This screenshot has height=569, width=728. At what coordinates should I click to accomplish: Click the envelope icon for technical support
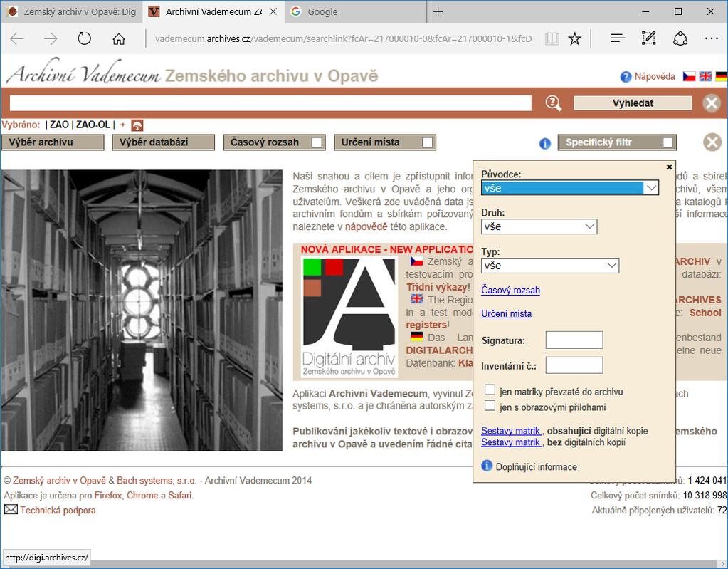11,510
